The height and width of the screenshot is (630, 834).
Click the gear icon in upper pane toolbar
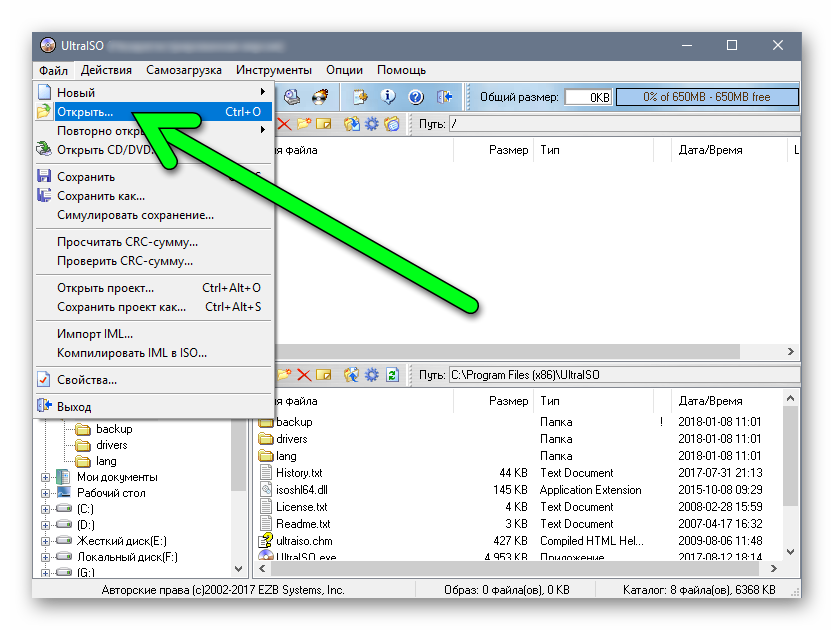click(371, 124)
